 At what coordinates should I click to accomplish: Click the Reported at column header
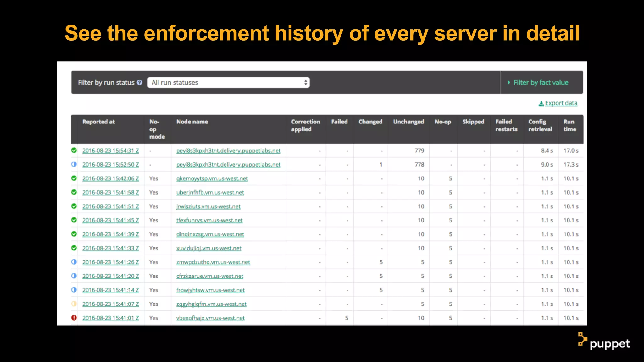[x=98, y=122]
